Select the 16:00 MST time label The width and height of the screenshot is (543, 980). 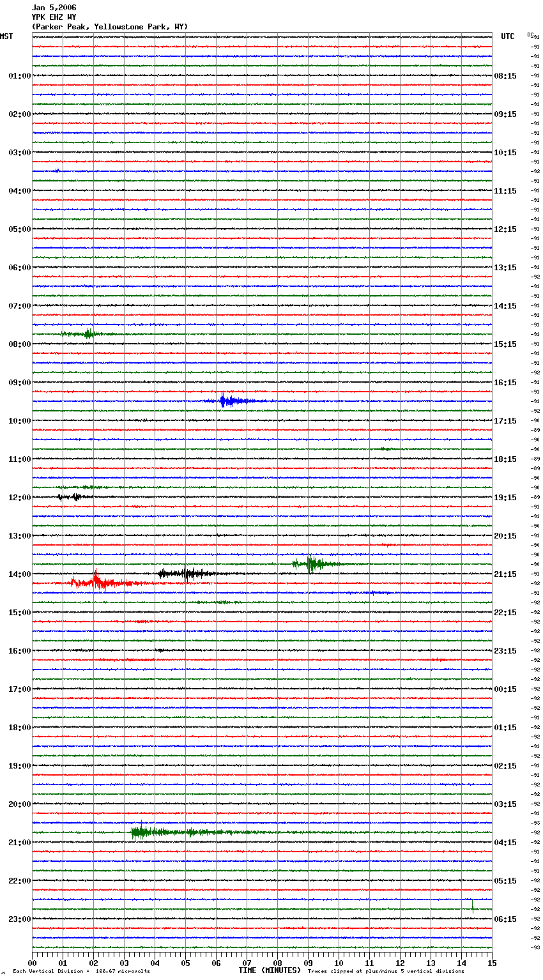tap(19, 651)
